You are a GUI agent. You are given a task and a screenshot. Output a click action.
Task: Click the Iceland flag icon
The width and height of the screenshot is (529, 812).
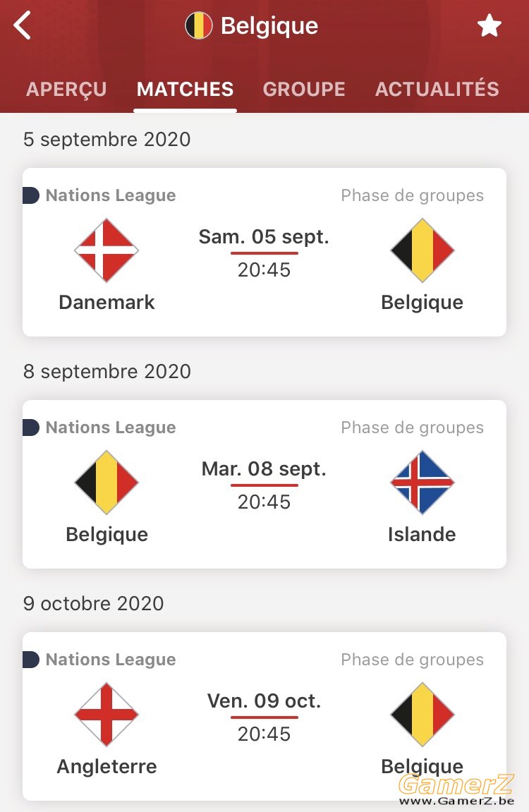click(x=422, y=482)
